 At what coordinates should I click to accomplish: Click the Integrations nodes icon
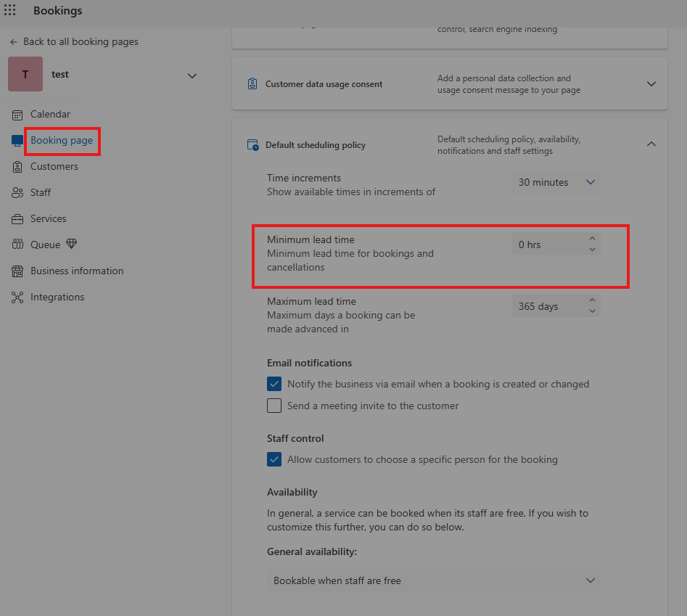pyautogui.click(x=17, y=297)
